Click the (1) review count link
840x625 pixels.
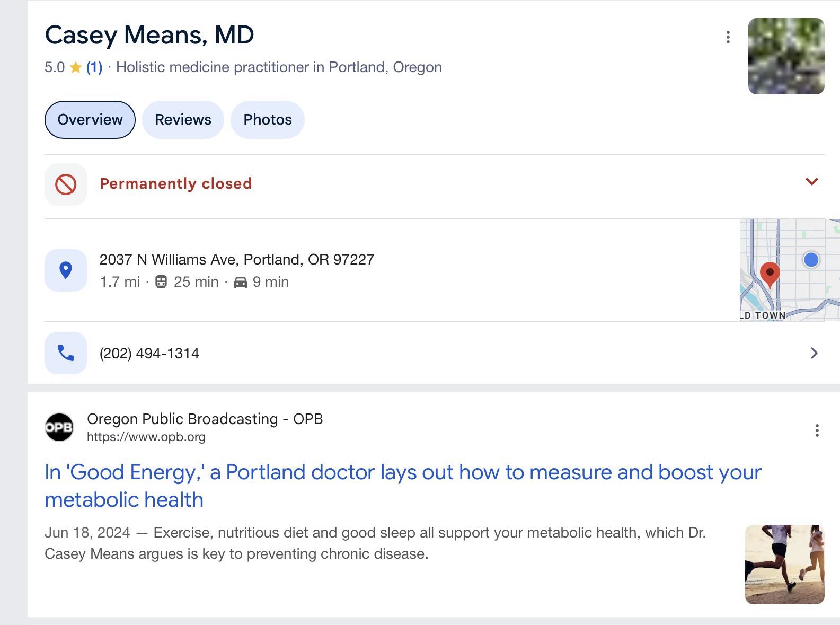[x=94, y=67]
